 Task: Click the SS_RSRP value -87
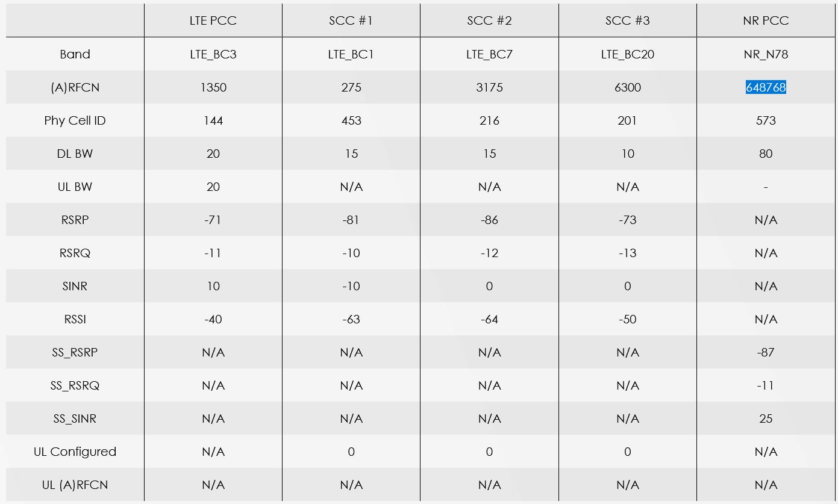tap(766, 352)
